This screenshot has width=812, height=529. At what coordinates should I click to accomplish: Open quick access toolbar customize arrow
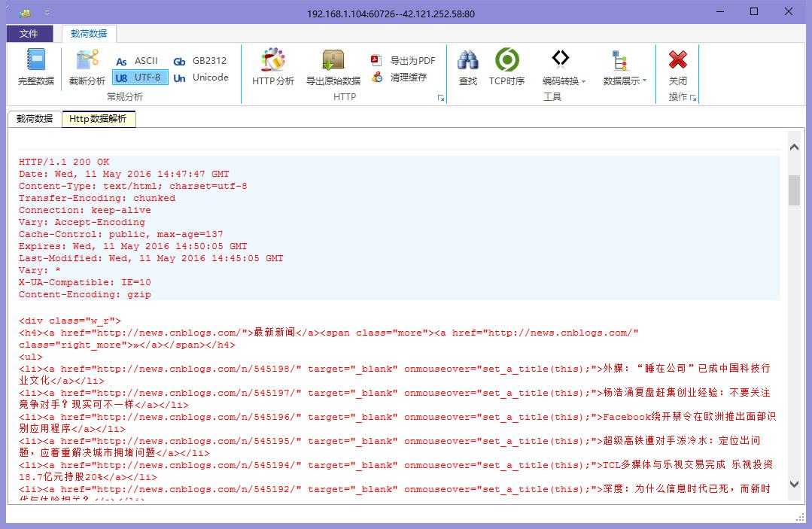pos(47,12)
